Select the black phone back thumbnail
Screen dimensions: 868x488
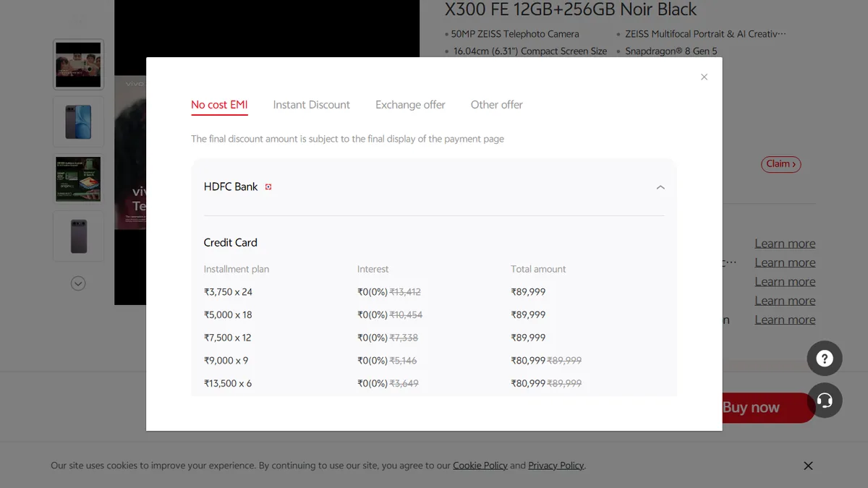pos(78,236)
